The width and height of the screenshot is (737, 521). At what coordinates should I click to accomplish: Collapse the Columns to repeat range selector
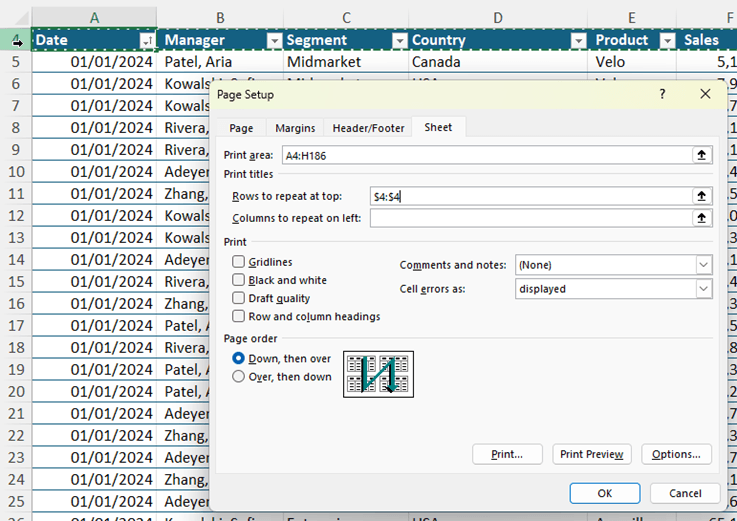click(x=701, y=218)
